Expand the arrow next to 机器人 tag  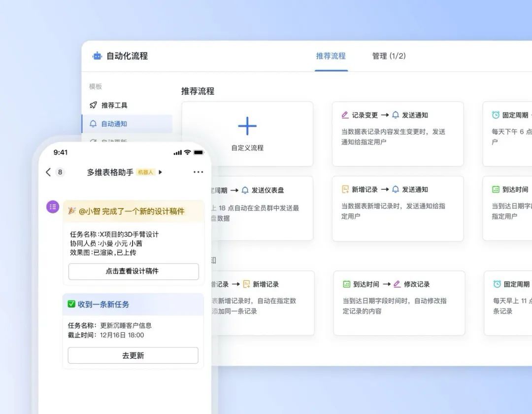pos(161,172)
